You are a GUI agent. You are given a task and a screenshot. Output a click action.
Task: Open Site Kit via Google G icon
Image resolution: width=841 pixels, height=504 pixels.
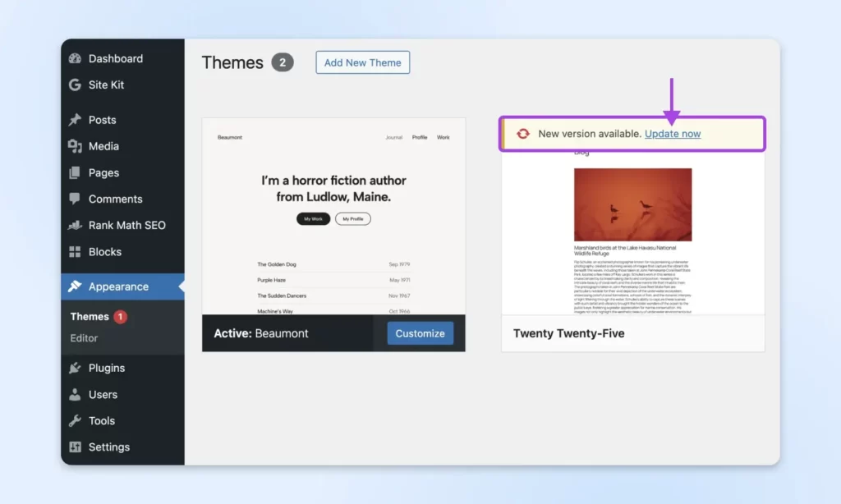[75, 85]
